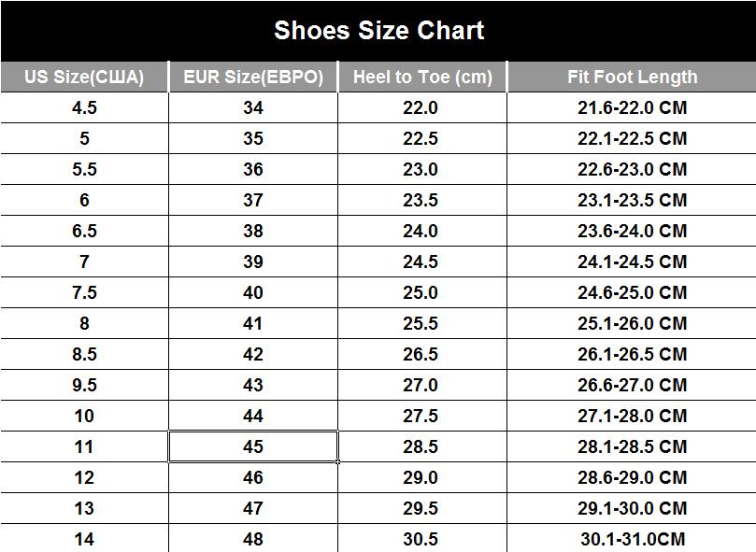
Task: Click the US size 9.5 cell
Action: pos(84,385)
